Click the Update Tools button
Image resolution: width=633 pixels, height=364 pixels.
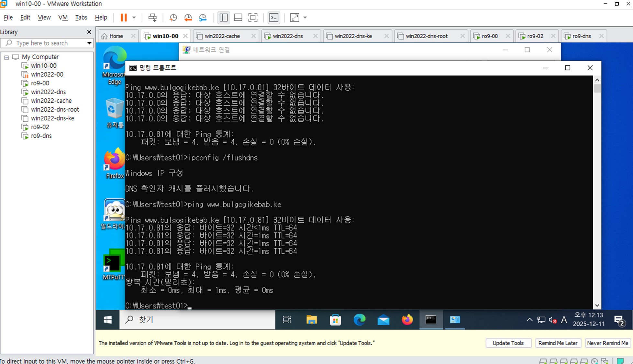click(508, 343)
